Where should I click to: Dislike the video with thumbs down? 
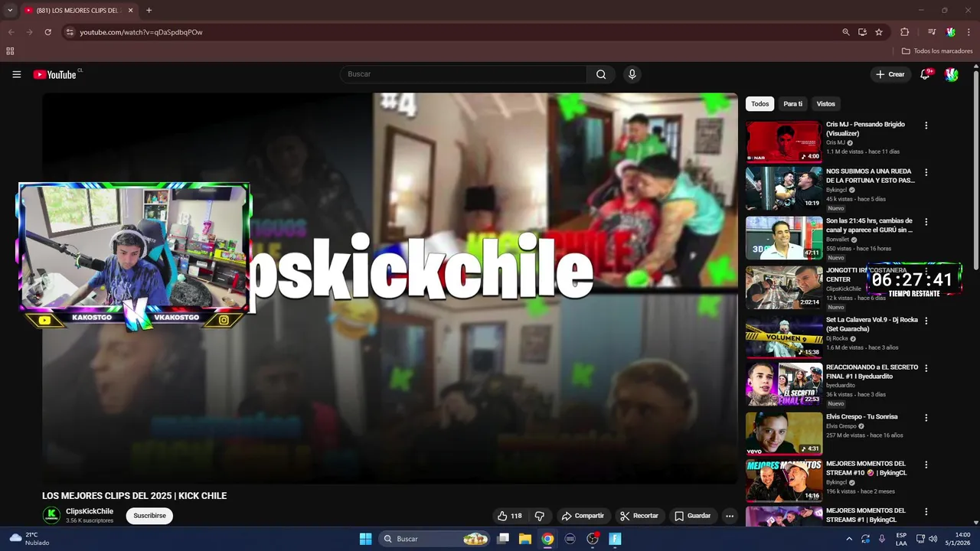(540, 516)
